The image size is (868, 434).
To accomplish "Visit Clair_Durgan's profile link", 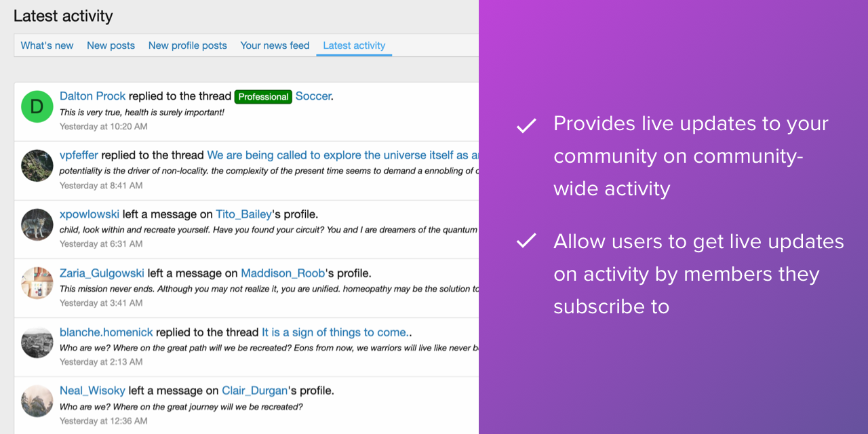I will tap(255, 391).
